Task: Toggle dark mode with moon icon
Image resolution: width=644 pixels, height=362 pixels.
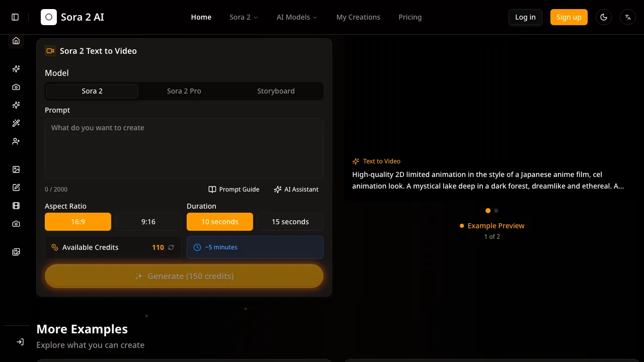Action: [604, 17]
